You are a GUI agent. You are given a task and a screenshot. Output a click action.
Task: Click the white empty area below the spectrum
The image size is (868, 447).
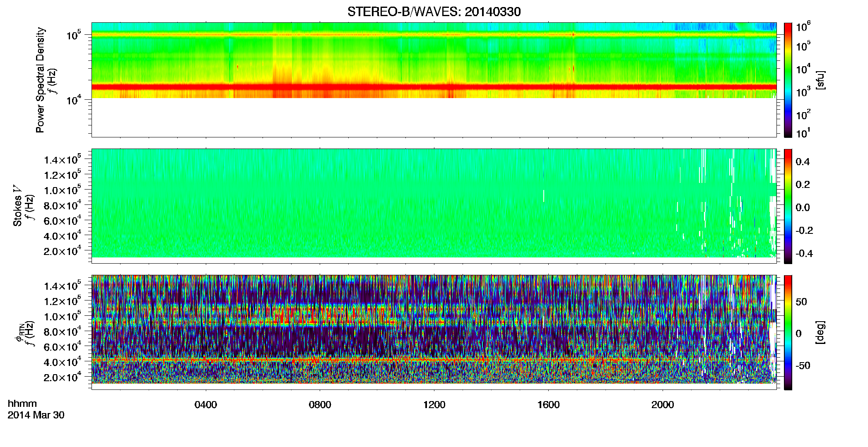[434, 117]
